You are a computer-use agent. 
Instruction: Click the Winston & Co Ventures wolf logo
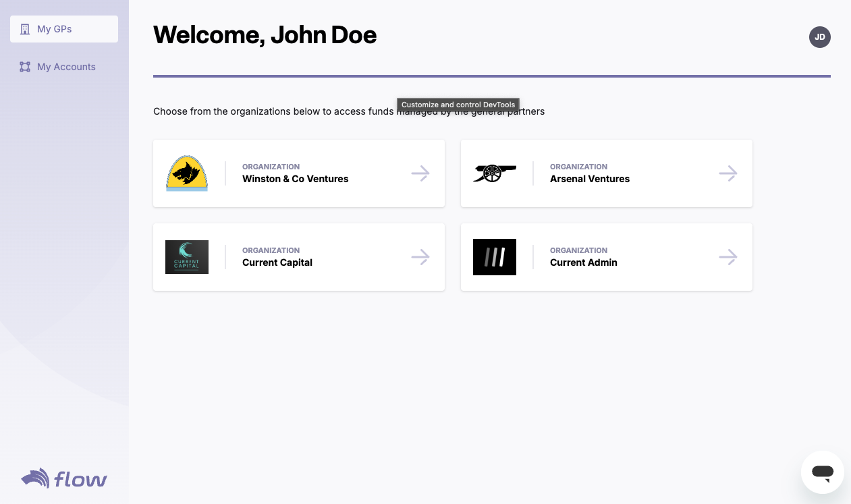click(187, 173)
